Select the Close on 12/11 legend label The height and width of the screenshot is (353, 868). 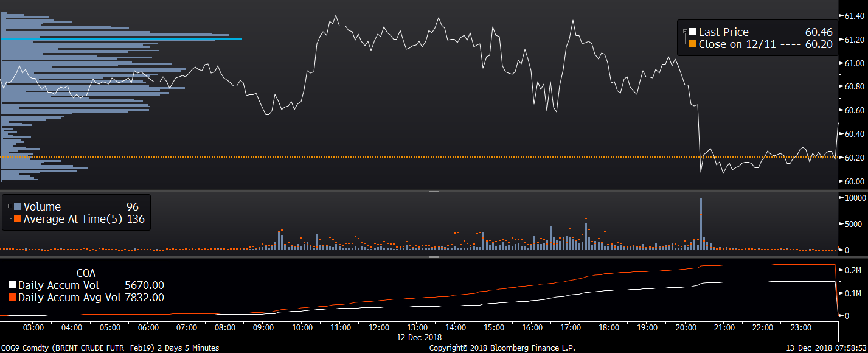coord(737,44)
